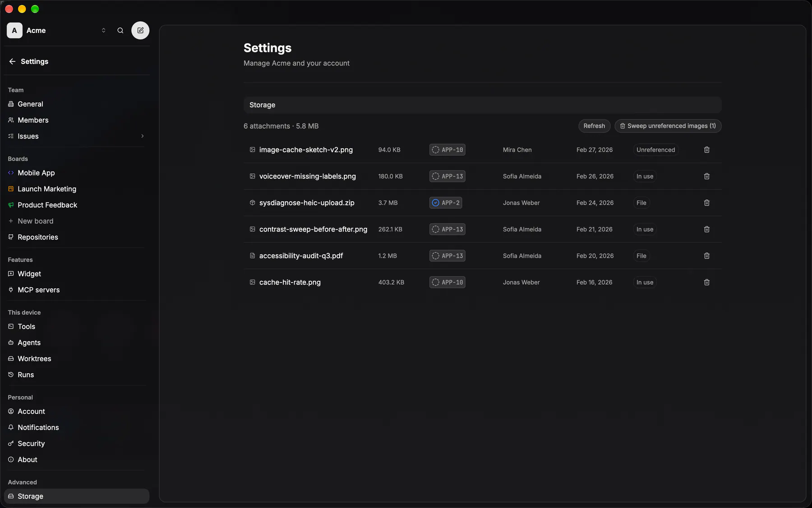Open Security settings
This screenshot has height=508, width=812.
click(77, 443)
